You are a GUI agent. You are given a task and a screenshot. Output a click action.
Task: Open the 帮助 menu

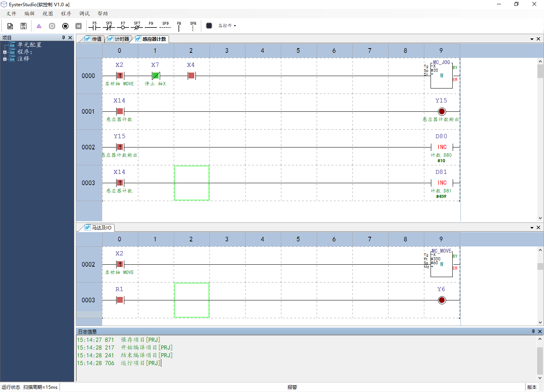103,14
